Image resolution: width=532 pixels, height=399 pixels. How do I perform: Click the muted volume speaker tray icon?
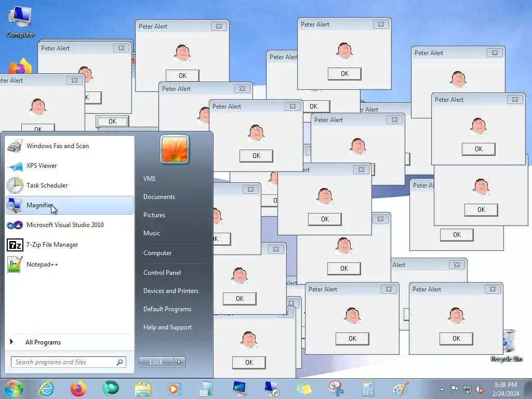point(480,389)
